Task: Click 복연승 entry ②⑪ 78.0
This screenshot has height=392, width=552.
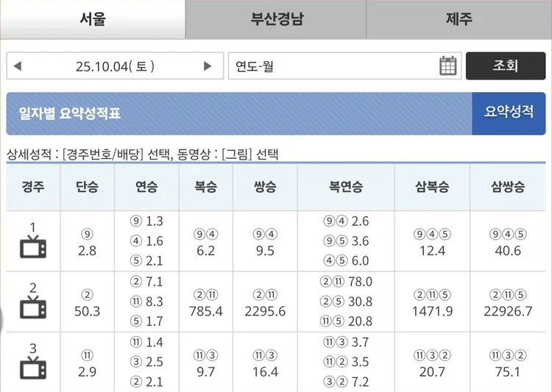Action: [346, 282]
